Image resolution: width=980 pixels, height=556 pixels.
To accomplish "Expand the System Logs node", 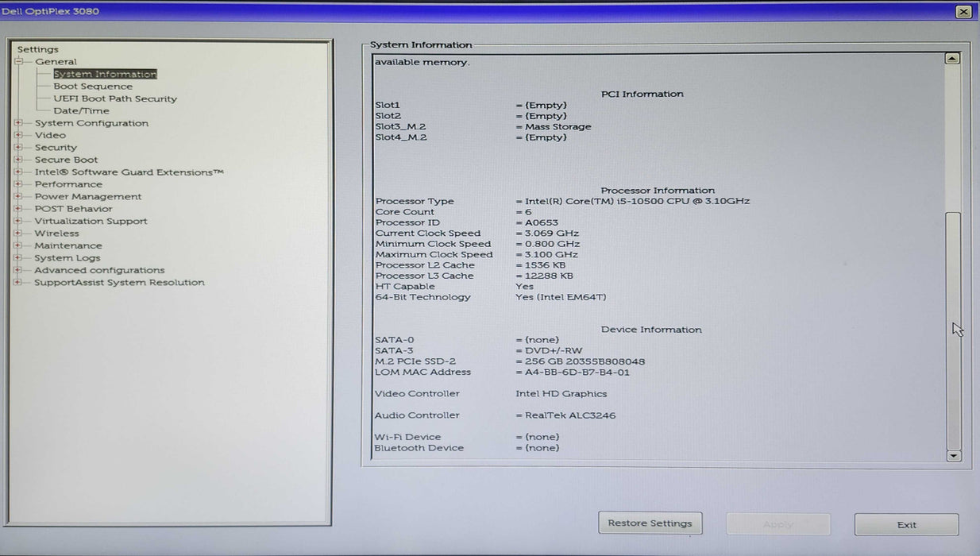I will (17, 258).
